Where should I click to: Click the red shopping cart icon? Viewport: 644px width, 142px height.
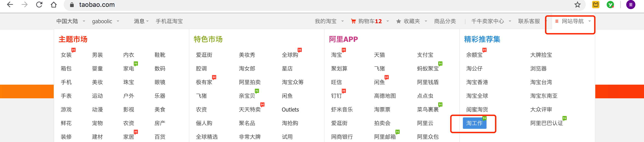(x=353, y=21)
